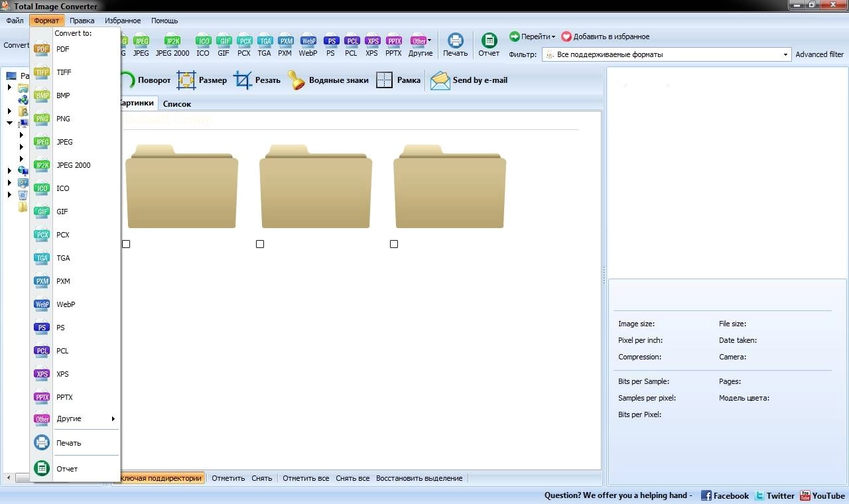This screenshot has width=849, height=504.
Task: Click the PPTX toolbar conversion icon
Action: pos(393,45)
